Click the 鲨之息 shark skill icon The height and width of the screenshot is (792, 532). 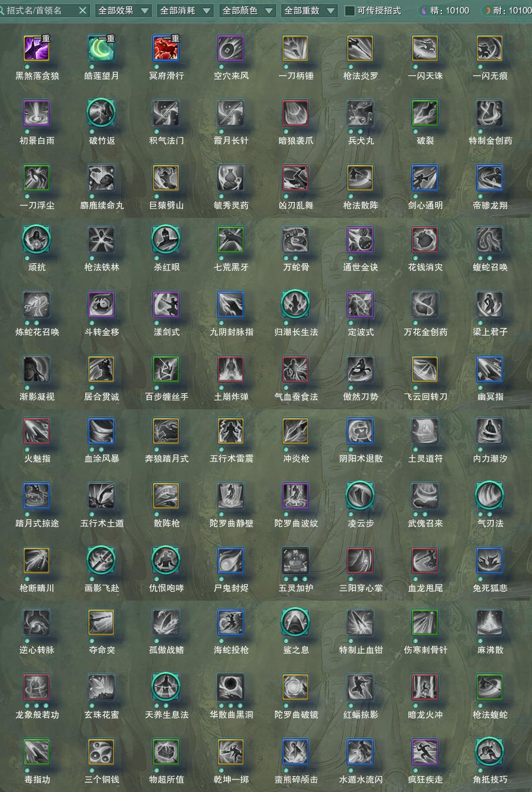click(295, 622)
